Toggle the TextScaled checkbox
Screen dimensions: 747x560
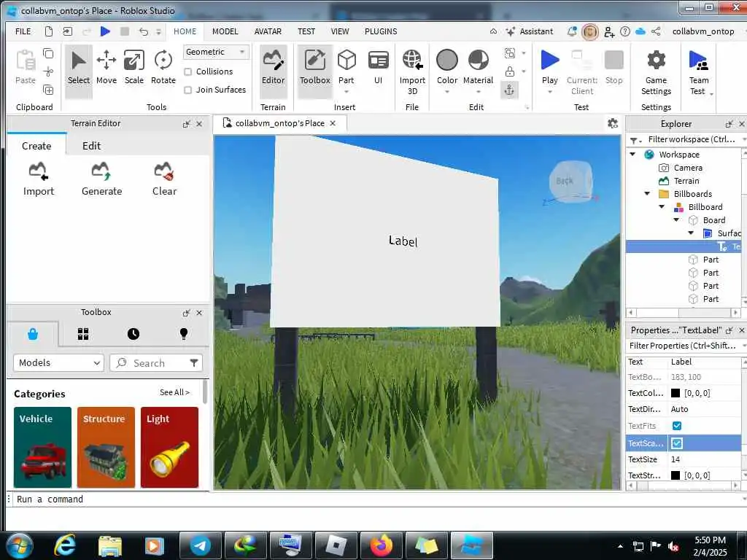(676, 443)
